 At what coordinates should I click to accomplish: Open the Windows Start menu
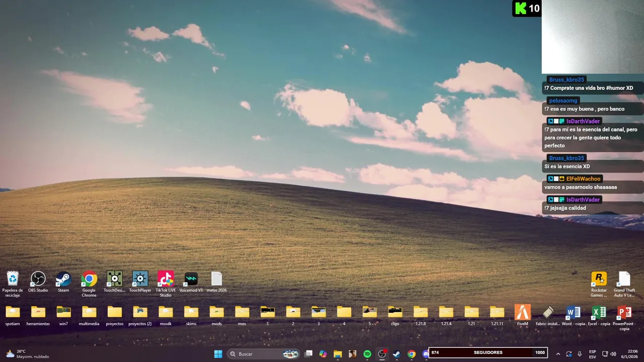tap(218, 354)
